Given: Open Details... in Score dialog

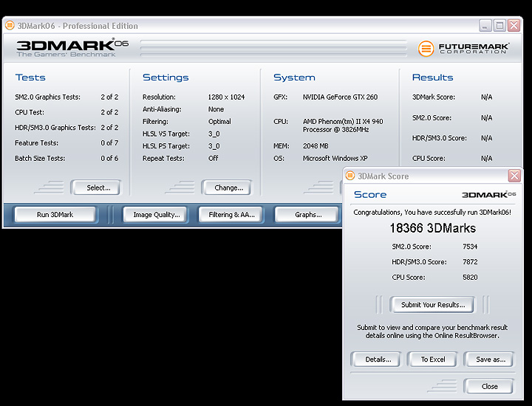Looking at the screenshot, I should click(x=375, y=359).
